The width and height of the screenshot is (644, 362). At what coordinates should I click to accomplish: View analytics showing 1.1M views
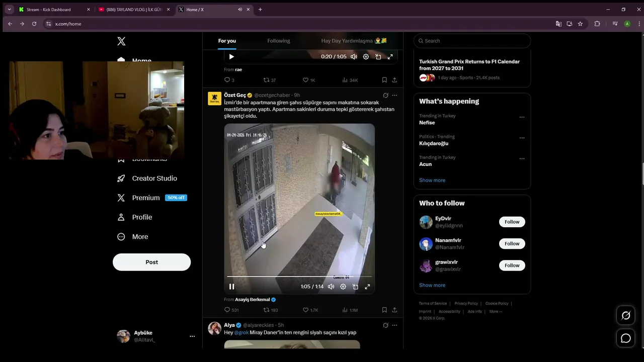350,310
